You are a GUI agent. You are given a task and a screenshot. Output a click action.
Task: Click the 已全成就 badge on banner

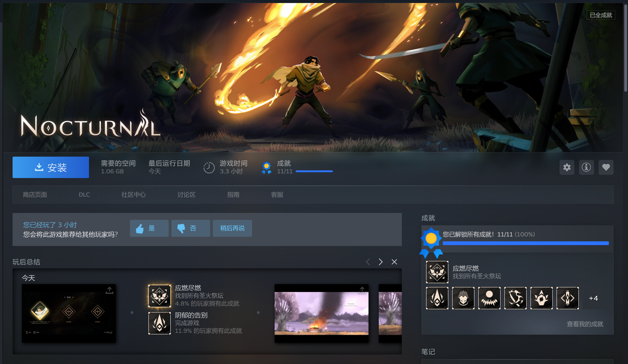(x=601, y=15)
